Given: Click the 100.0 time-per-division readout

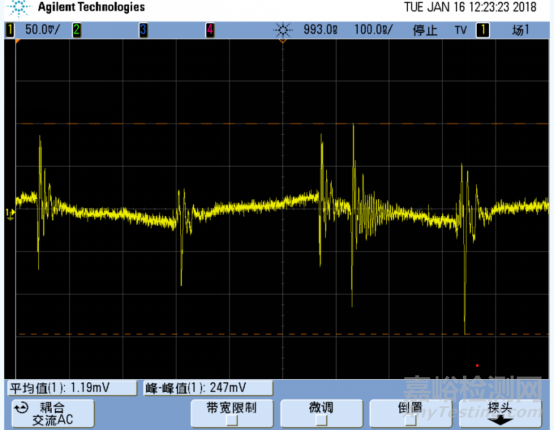Looking at the screenshot, I should [x=373, y=30].
